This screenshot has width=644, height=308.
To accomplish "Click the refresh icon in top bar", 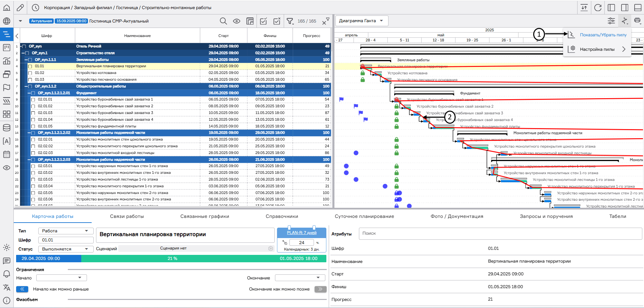I will (598, 8).
